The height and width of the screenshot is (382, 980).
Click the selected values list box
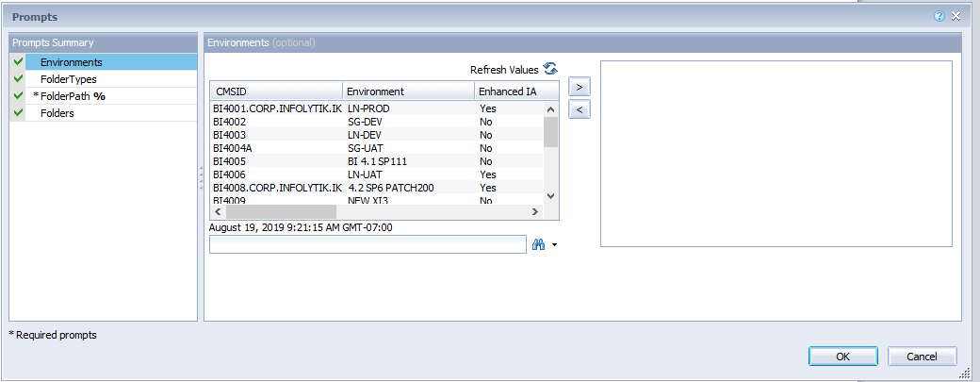tap(776, 153)
